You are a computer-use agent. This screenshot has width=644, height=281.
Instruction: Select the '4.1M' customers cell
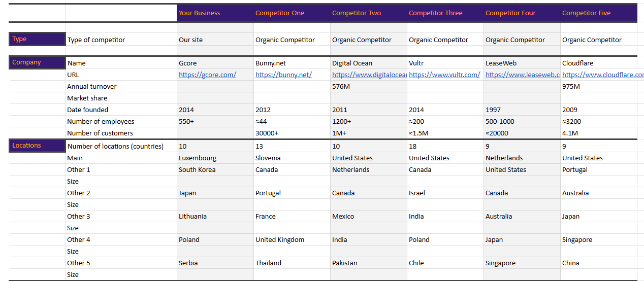point(599,133)
